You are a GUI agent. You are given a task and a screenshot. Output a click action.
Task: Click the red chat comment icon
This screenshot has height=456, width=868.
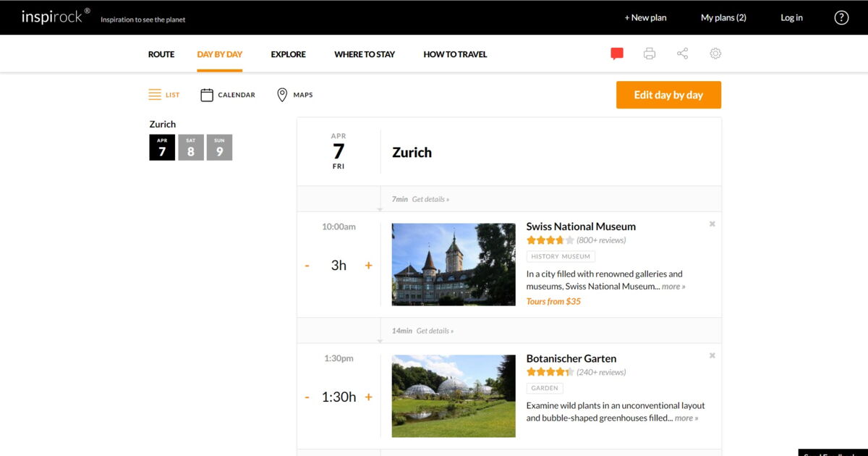click(x=617, y=54)
